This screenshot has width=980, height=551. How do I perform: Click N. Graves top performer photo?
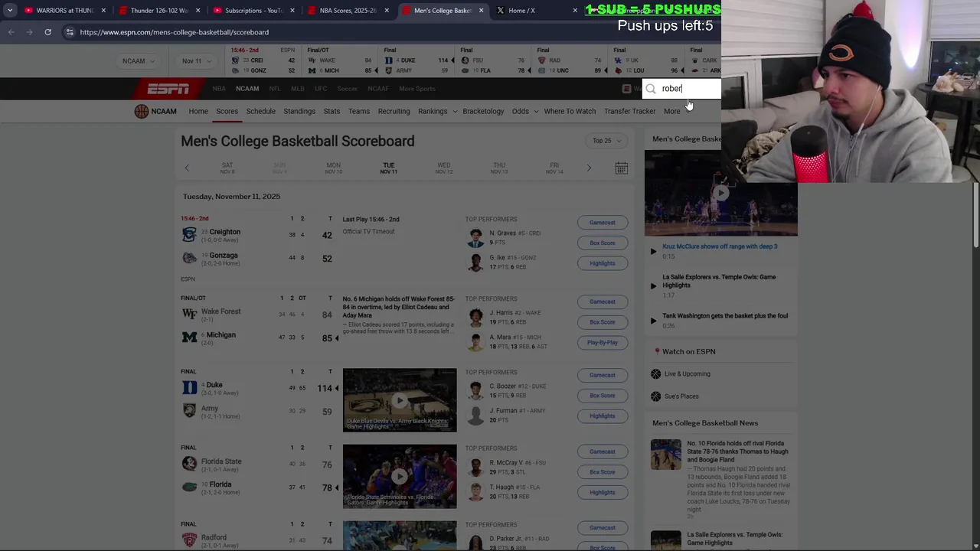pyautogui.click(x=476, y=238)
